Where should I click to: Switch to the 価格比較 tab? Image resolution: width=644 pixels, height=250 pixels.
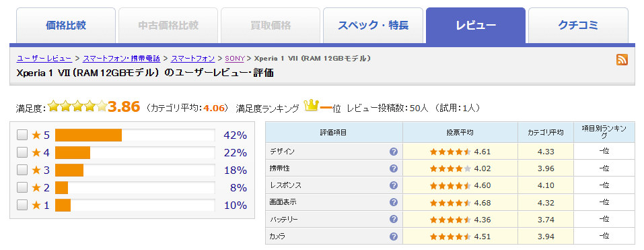coord(66,26)
